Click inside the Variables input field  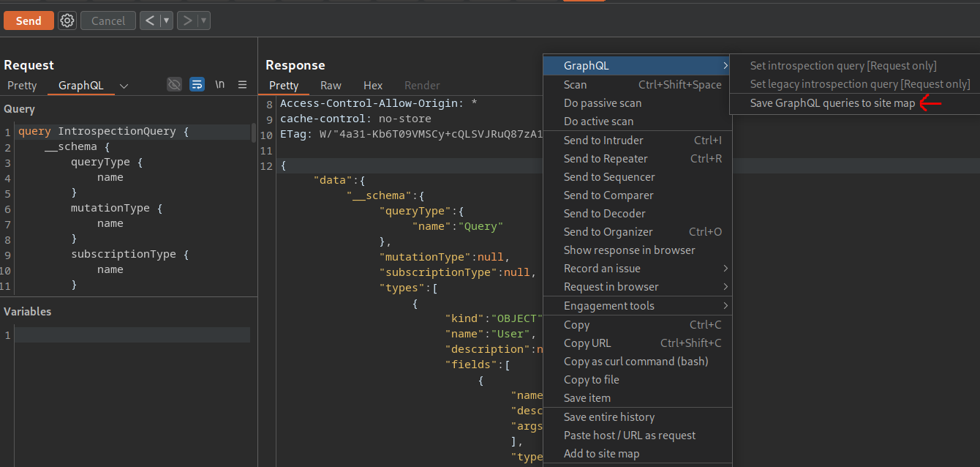click(x=132, y=335)
